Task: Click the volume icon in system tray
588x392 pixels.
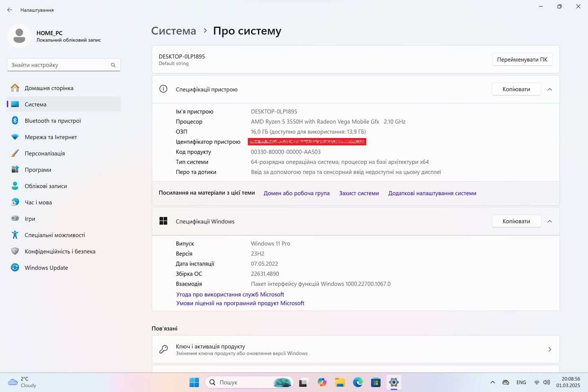Action: [x=547, y=383]
